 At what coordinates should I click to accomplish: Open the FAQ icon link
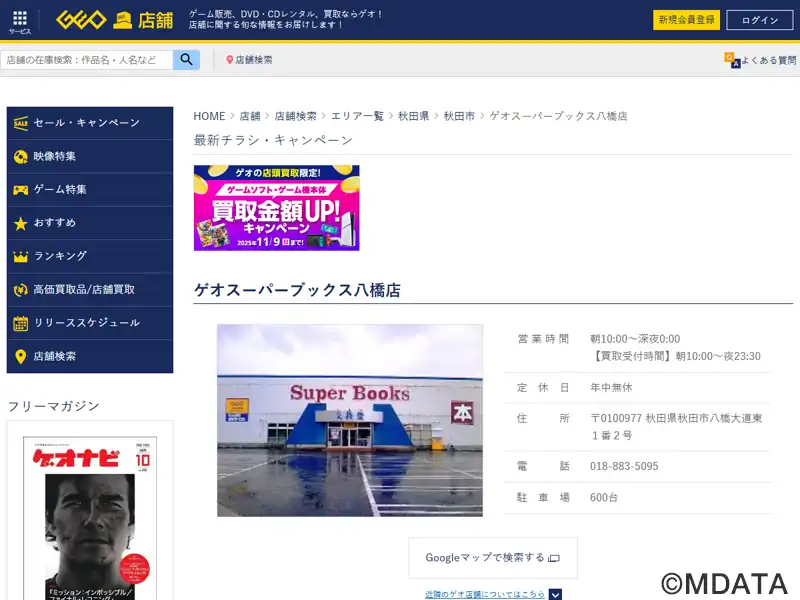pos(733,60)
